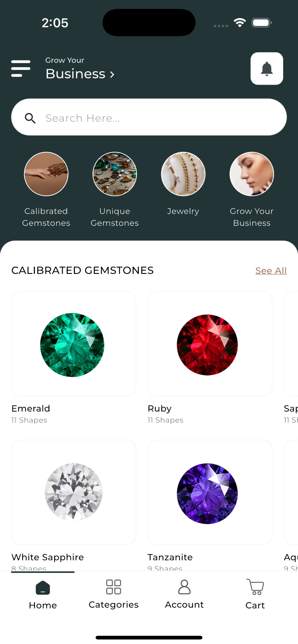This screenshot has width=298, height=644.
Task: Click the magnifier search icon
Action: (x=30, y=118)
